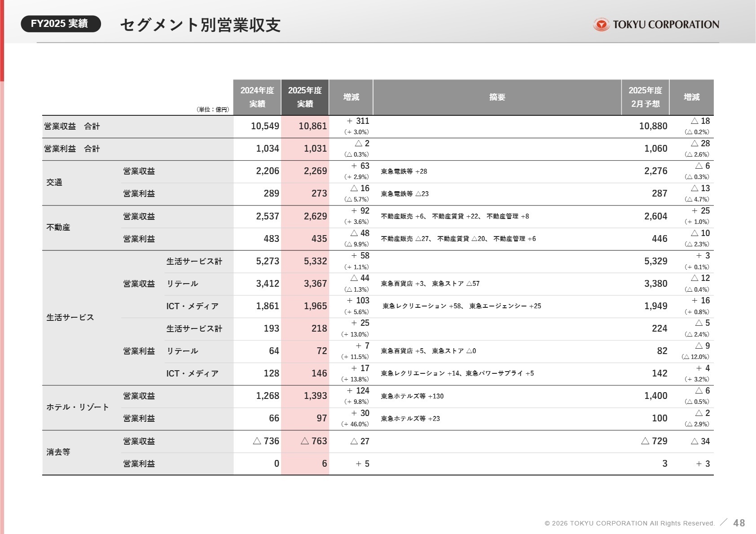Click the note '東急ホテルズ等 +23'
This screenshot has height=534, width=756.
(410, 419)
